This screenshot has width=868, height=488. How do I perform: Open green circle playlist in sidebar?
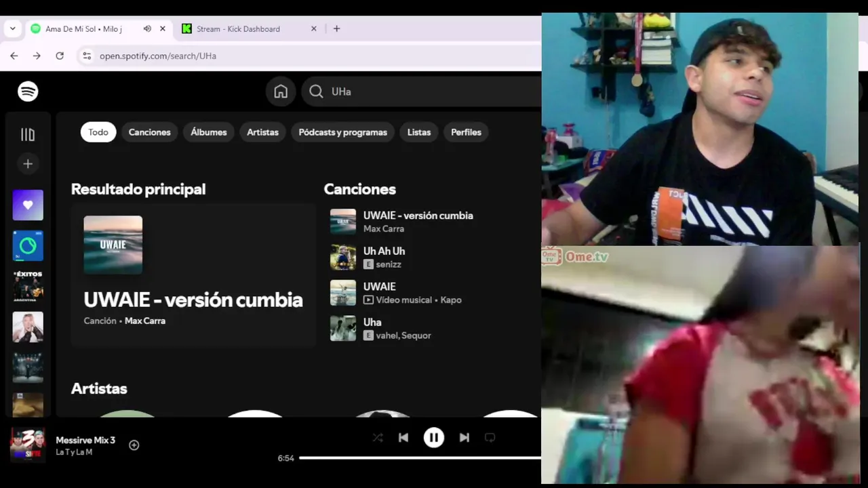[28, 245]
